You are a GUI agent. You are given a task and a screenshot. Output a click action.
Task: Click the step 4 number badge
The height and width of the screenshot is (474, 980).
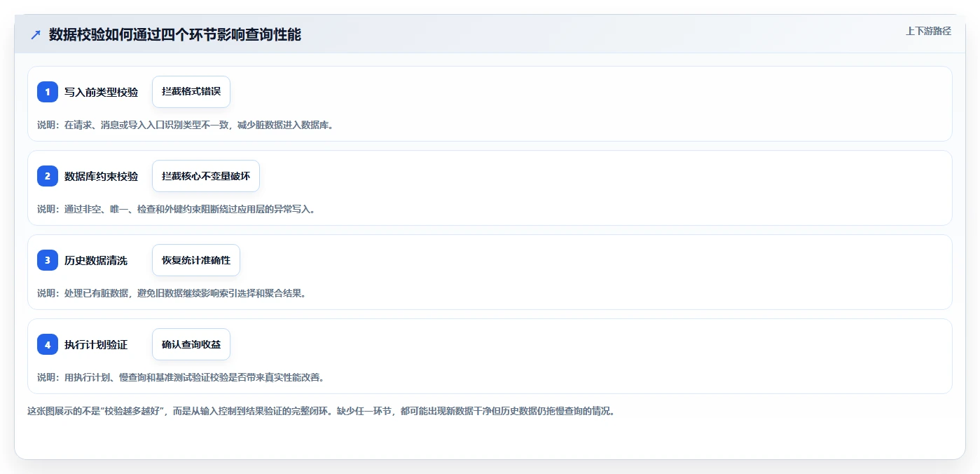[x=48, y=344]
